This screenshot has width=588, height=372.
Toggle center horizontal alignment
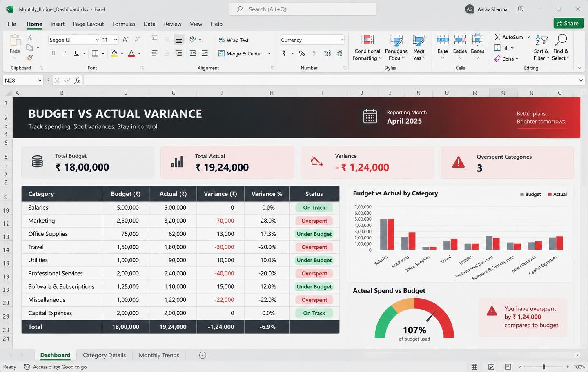(x=167, y=53)
